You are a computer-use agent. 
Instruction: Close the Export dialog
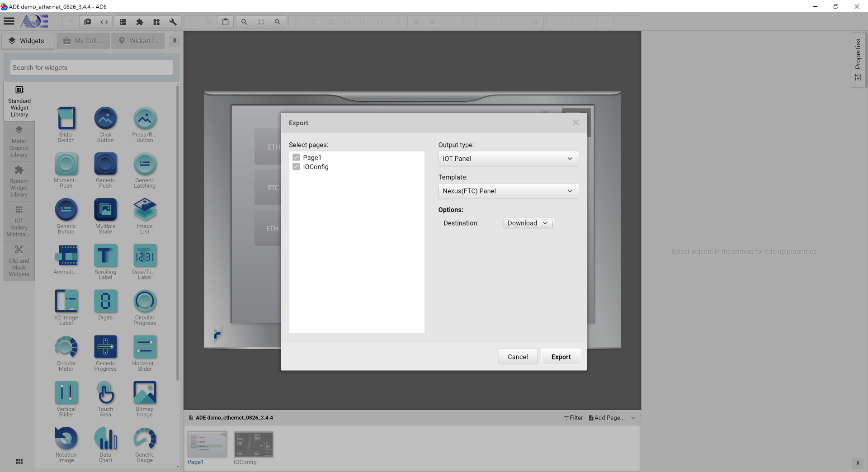click(576, 123)
